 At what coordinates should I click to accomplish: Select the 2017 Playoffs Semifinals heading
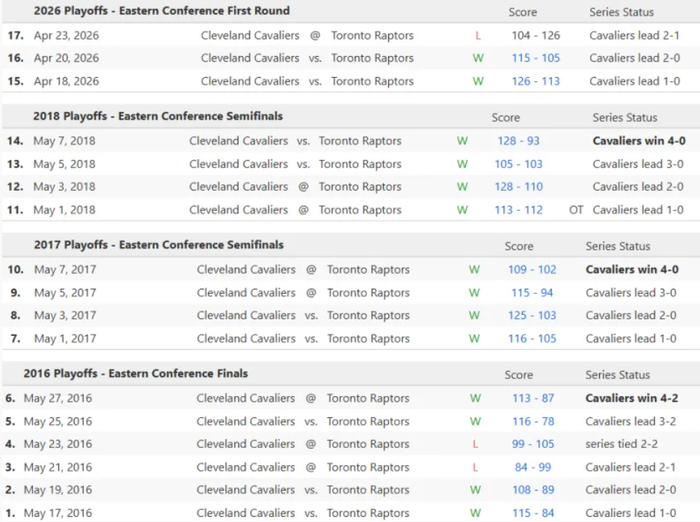coord(158,245)
